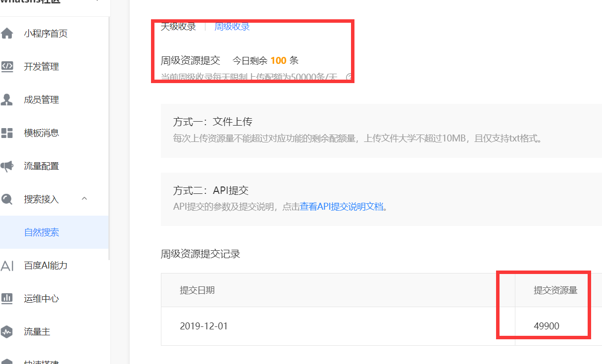Collapse the 搜索接入 menu using its chevron

point(84,199)
